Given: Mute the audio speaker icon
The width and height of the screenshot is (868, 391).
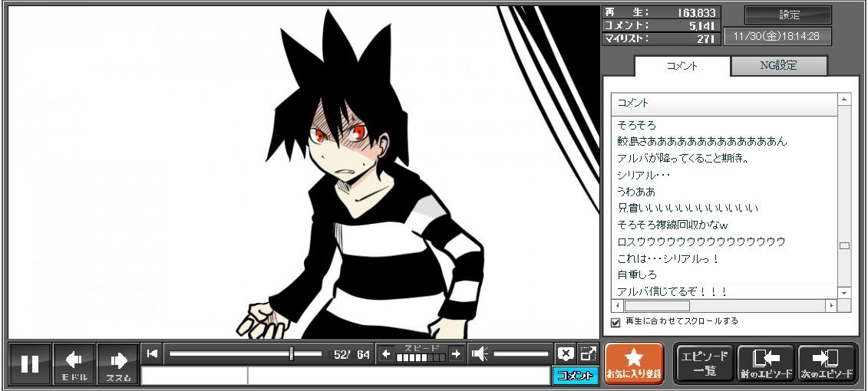Looking at the screenshot, I should tap(480, 353).
